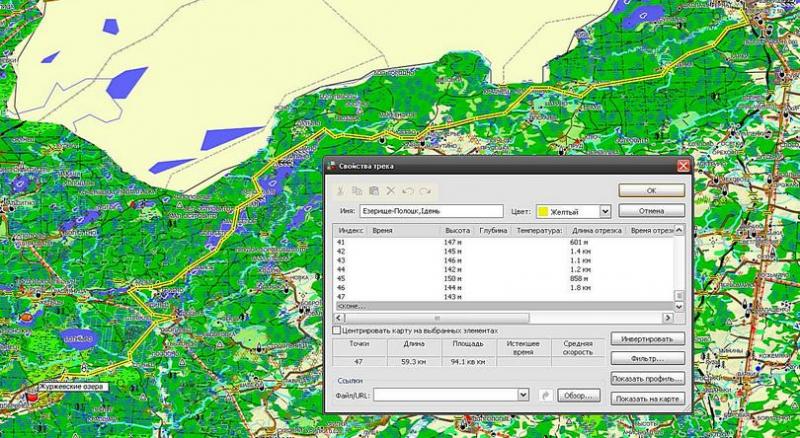Click the Высота column header
The image size is (800, 438).
(x=458, y=231)
